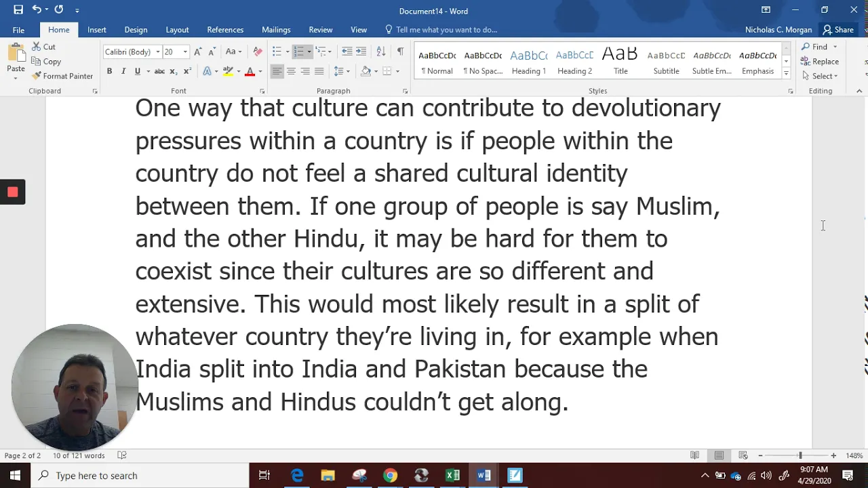Toggle superscript formatting

pos(188,71)
